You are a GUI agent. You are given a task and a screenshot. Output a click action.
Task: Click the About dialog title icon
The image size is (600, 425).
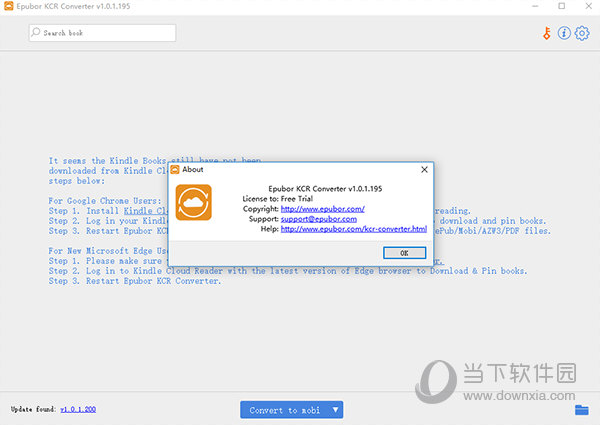pos(175,169)
